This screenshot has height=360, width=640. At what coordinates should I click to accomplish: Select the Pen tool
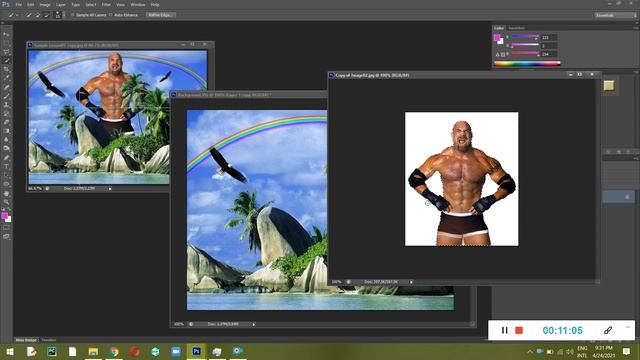6,158
